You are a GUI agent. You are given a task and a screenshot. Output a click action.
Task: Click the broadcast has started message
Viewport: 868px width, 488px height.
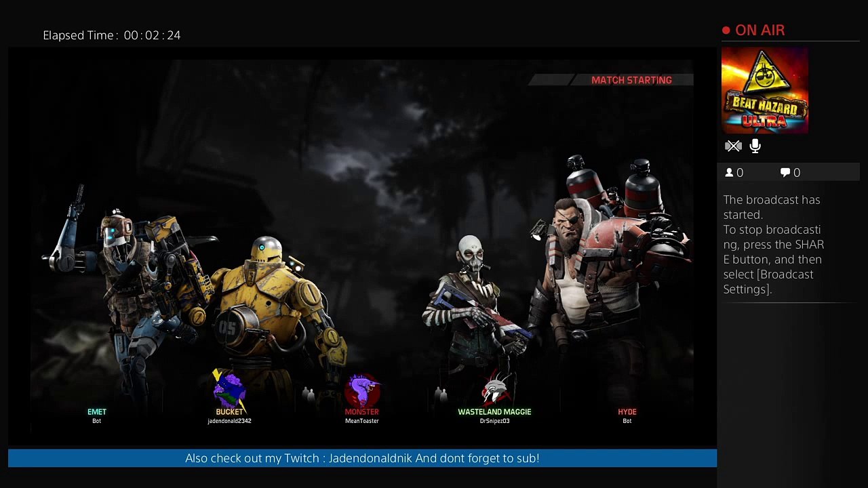pyautogui.click(x=774, y=245)
